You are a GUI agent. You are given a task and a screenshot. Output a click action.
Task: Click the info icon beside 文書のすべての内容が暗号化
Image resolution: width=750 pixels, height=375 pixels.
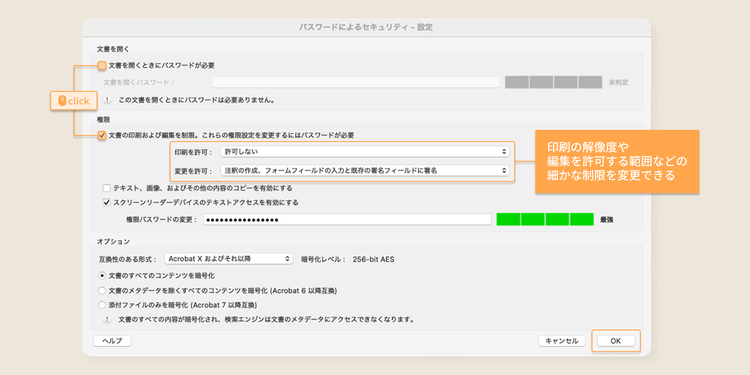click(x=108, y=319)
